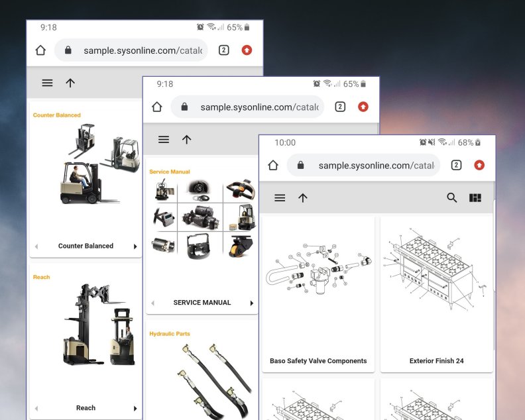The width and height of the screenshot is (525, 420).
Task: Tap lock icon in the leftmost phone address bar
Action: [68, 50]
